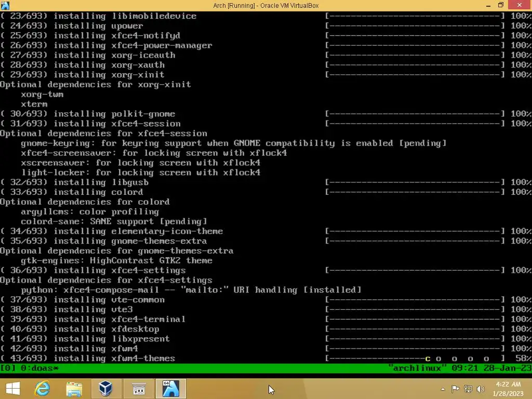Viewport: 532px width, 399px height.
Task: Click 'Optional dependencies for xorg-xinit' text
Action: (x=96, y=85)
